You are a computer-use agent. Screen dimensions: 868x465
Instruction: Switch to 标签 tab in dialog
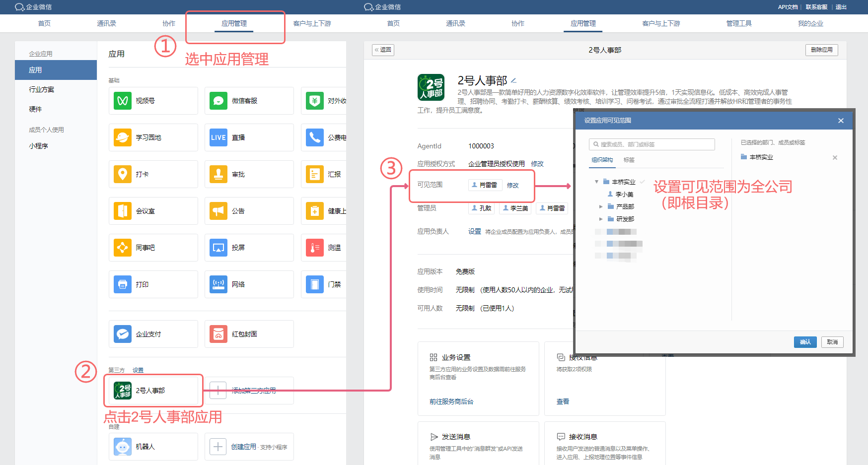629,160
